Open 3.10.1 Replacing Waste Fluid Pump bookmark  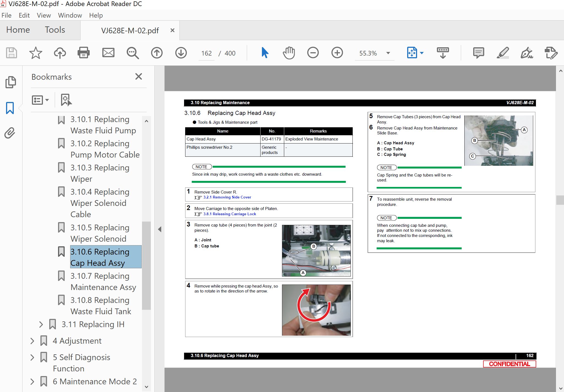pyautogui.click(x=103, y=125)
